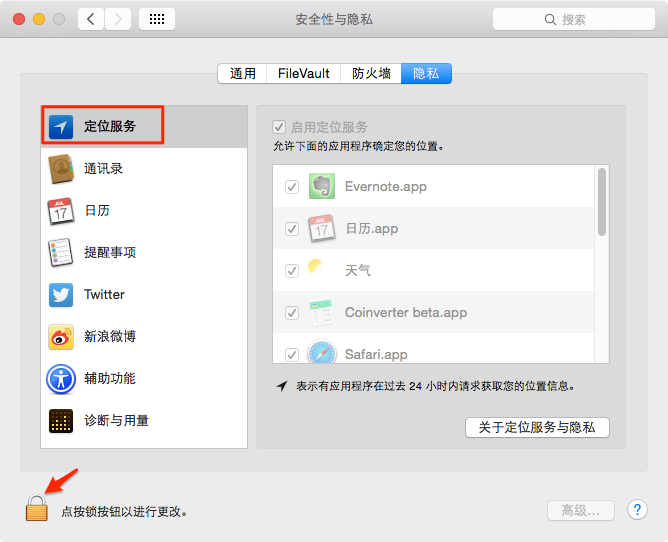This screenshot has width=668, height=542.
Task: Select 辅助功能 label in sidebar
Action: [x=110, y=378]
